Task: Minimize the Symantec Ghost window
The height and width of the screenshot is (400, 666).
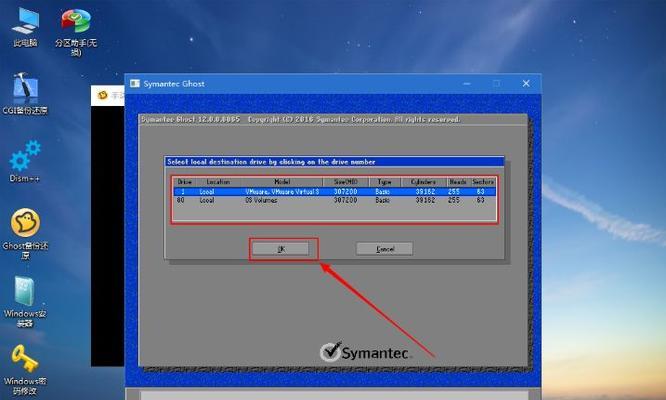Action: 467,84
